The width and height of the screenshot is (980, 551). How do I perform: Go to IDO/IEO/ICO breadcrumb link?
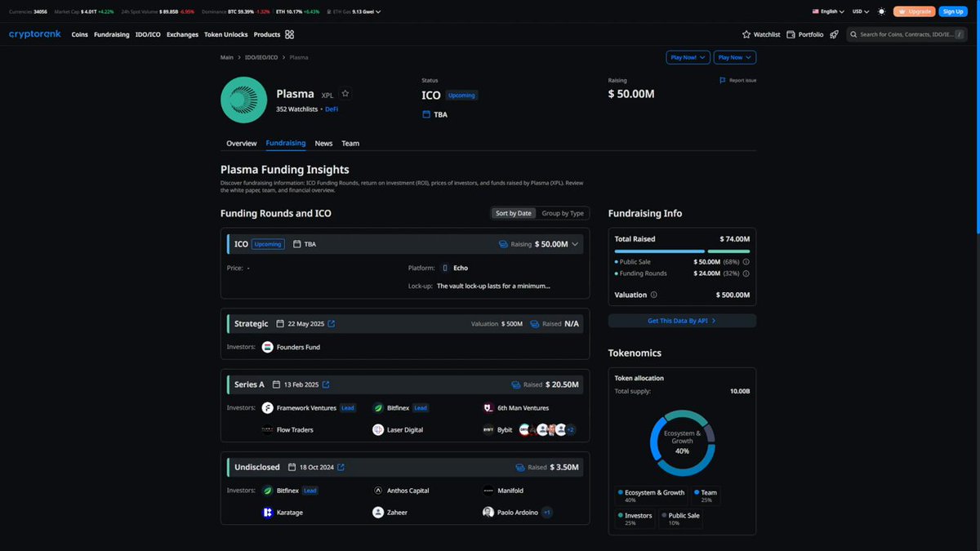(261, 57)
